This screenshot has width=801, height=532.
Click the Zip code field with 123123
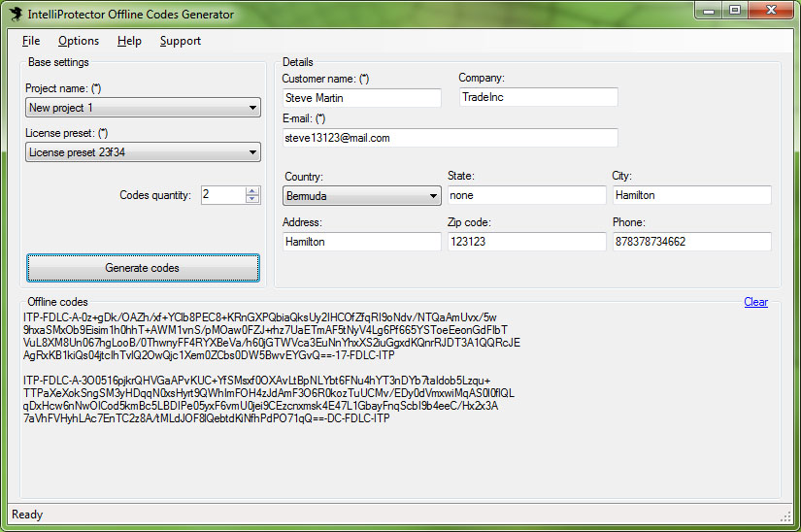point(526,242)
